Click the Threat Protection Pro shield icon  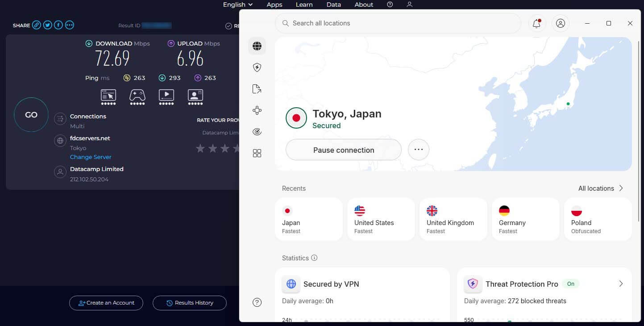point(473,284)
